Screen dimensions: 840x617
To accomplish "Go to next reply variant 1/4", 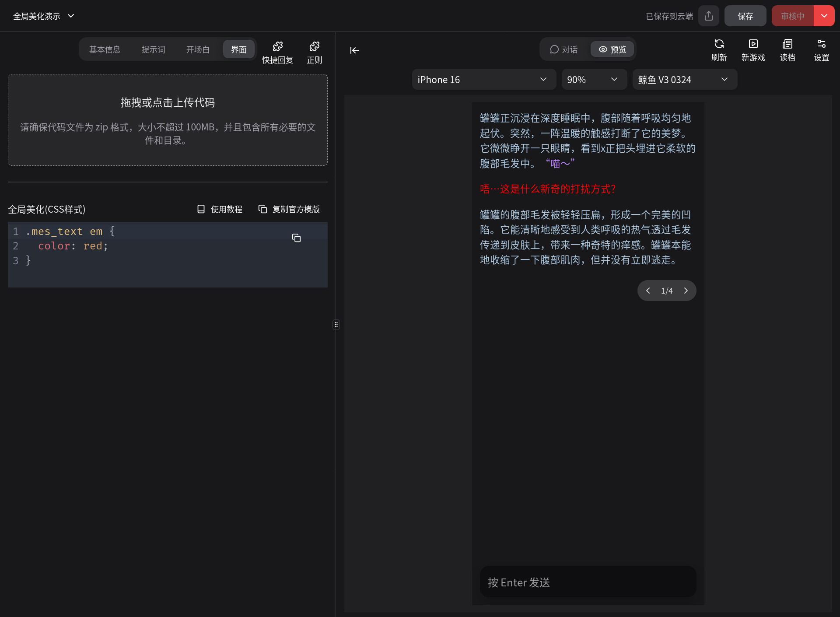I will pyautogui.click(x=686, y=291).
